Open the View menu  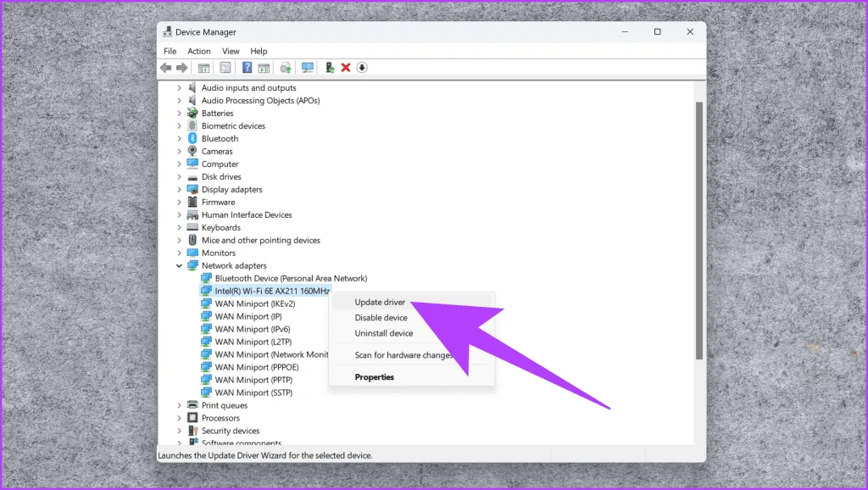coord(231,51)
